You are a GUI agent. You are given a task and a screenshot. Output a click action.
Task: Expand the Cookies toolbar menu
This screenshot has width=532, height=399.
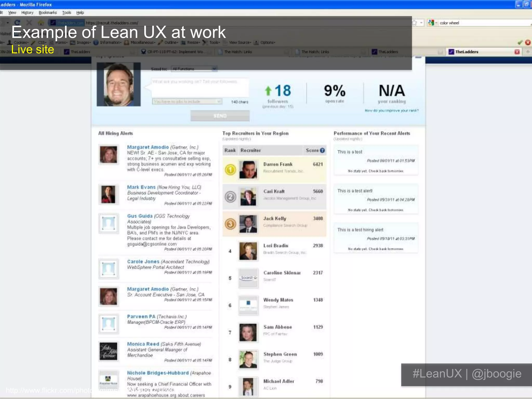(18, 42)
